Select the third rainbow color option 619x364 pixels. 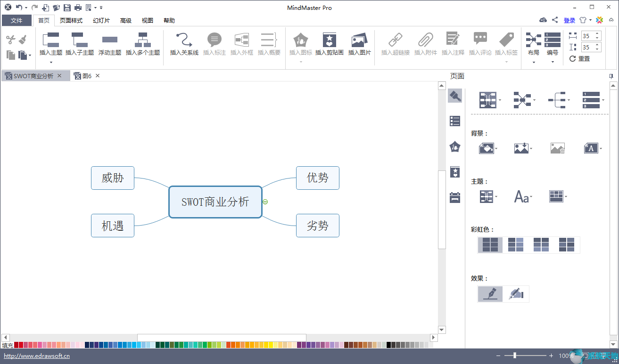[x=541, y=245]
